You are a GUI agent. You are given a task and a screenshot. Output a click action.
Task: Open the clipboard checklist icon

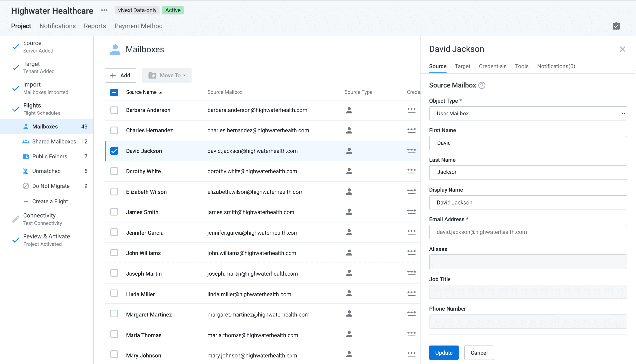(x=616, y=26)
